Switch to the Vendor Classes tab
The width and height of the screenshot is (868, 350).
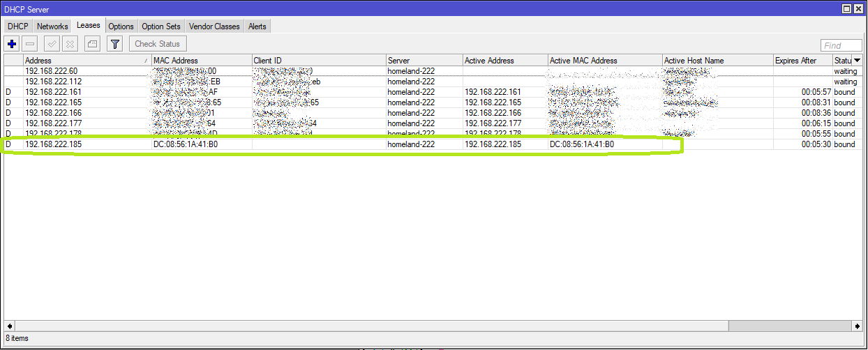click(214, 26)
